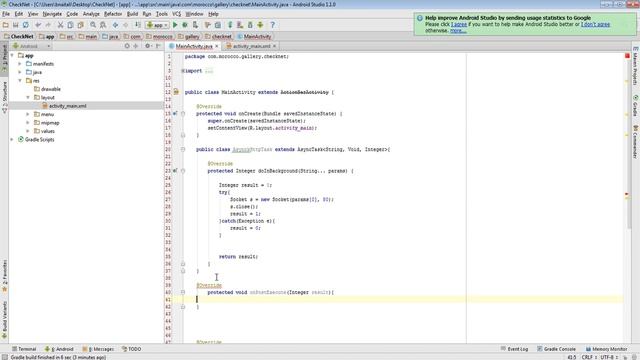Collapse the app node in project tree
640x360 pixels.
[12, 55]
